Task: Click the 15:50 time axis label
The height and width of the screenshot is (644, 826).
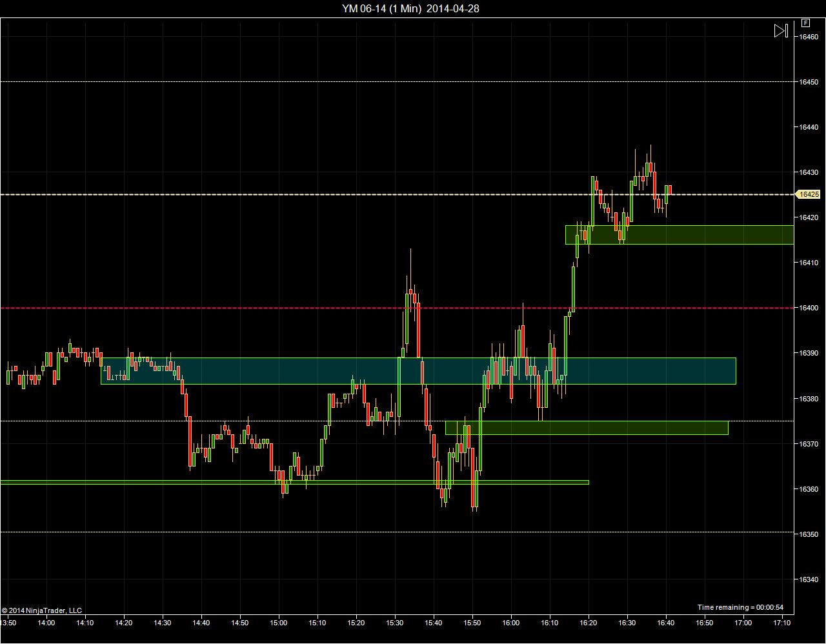Action: [x=472, y=623]
